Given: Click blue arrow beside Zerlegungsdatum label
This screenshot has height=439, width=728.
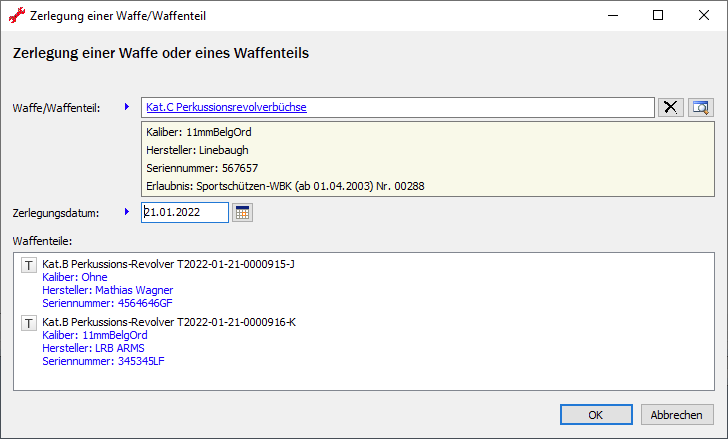Looking at the screenshot, I should pos(127,211).
